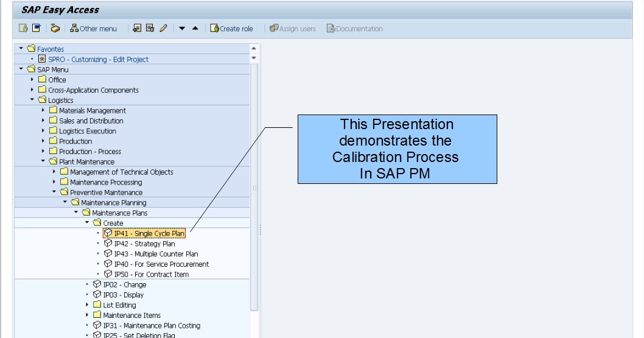Screen dimensions: 644x338
Task: Click the SAP Menu folder icon
Action: click(x=31, y=69)
